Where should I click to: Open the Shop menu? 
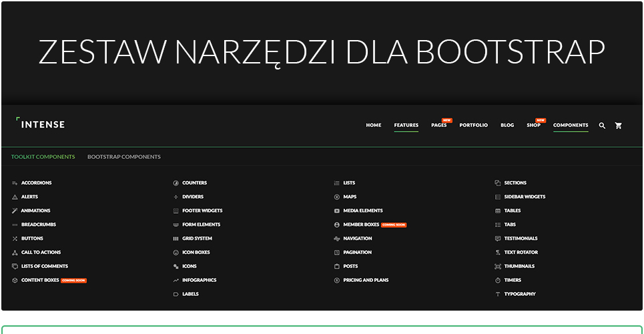click(x=533, y=125)
